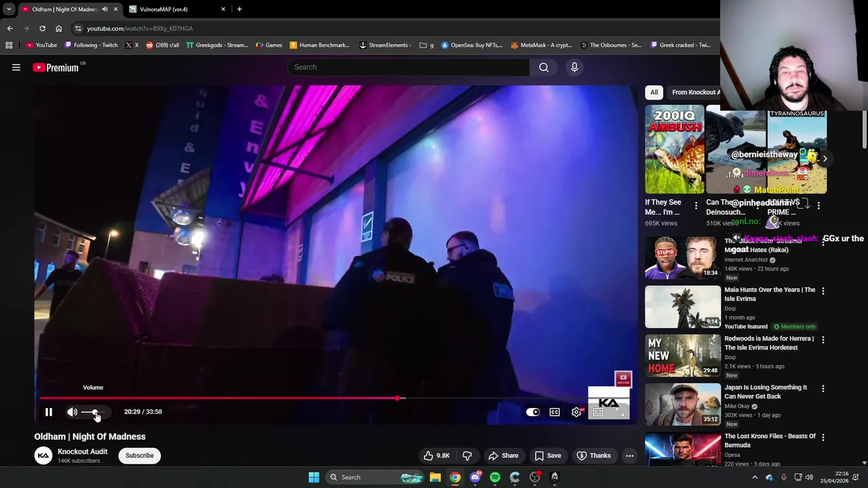Open Knockout Audit channel name link

(83, 451)
